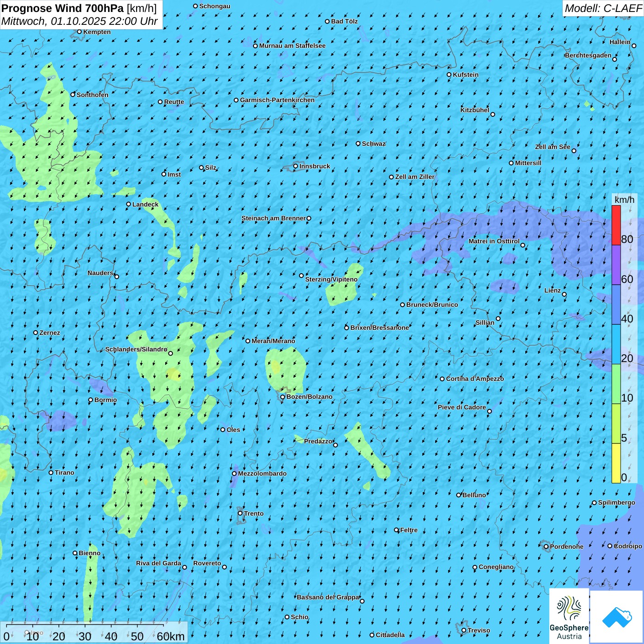Viewport: 644px width, 644px height.
Task: Click the 'Schwaz' label
Action: click(374, 144)
